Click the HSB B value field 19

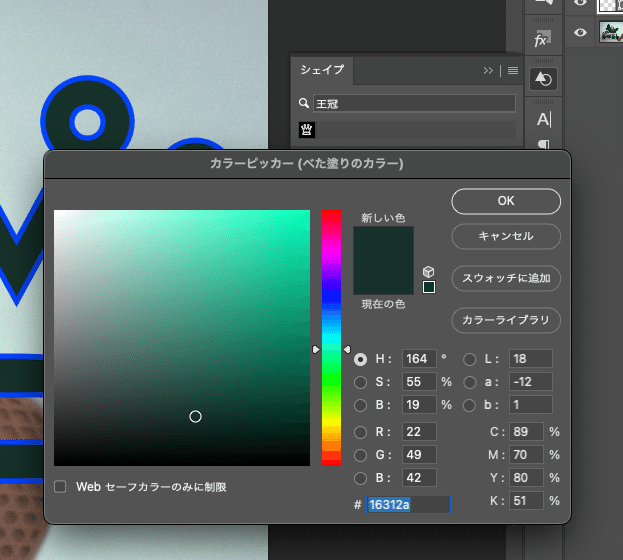click(419, 405)
